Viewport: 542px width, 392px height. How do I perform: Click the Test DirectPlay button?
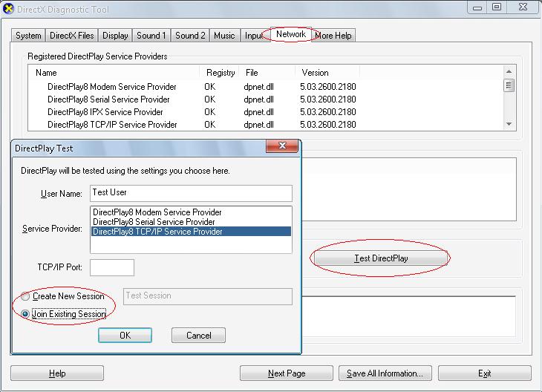click(x=381, y=258)
